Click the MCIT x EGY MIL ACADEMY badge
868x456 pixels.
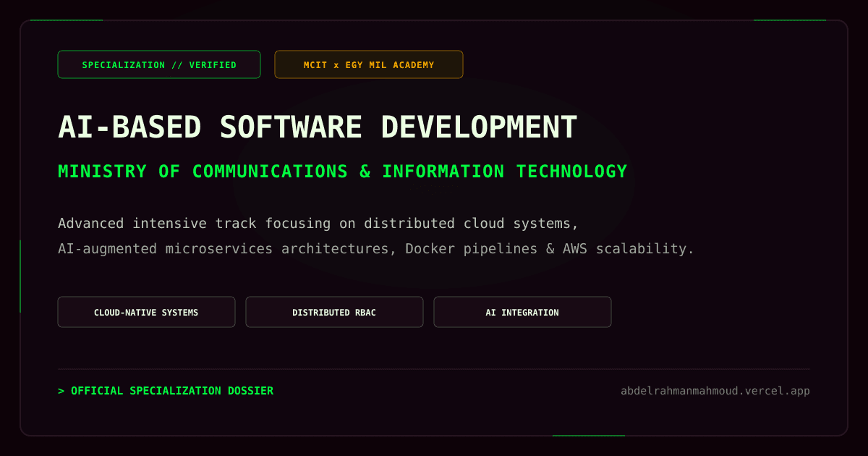coord(369,64)
